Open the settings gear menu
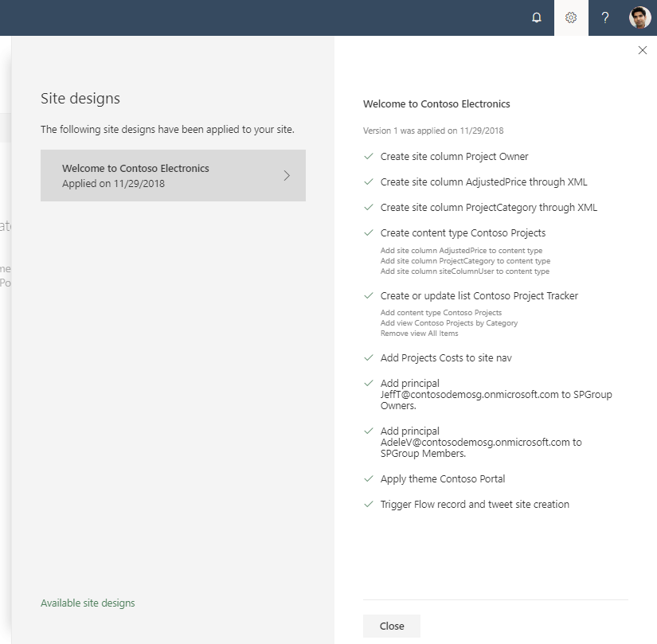657x644 pixels. point(571,18)
